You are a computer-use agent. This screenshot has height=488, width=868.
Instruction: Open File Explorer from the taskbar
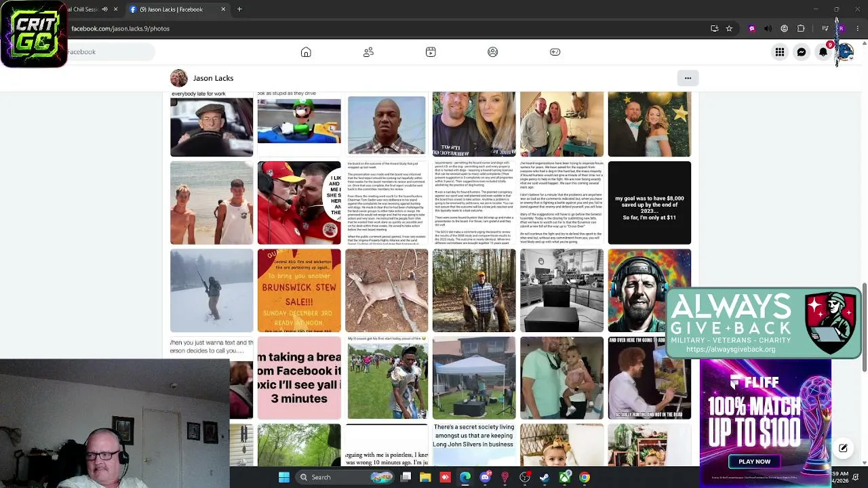(x=425, y=477)
